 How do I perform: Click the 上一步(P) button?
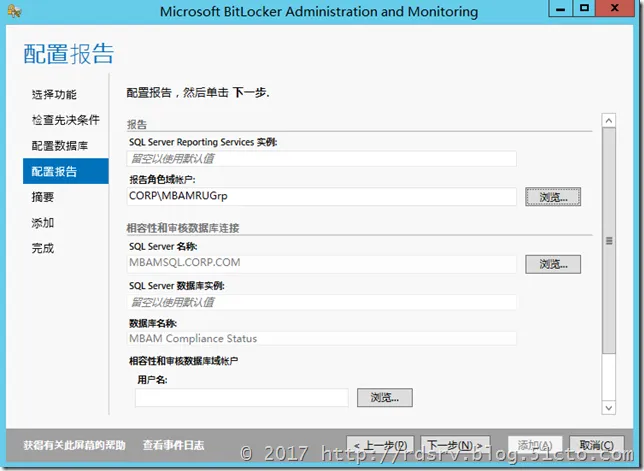(x=380, y=446)
